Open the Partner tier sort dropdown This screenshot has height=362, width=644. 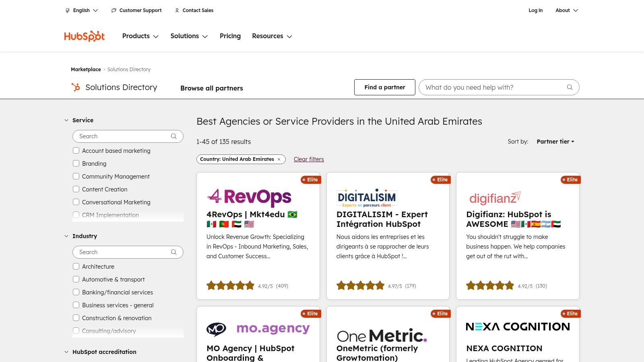point(555,142)
